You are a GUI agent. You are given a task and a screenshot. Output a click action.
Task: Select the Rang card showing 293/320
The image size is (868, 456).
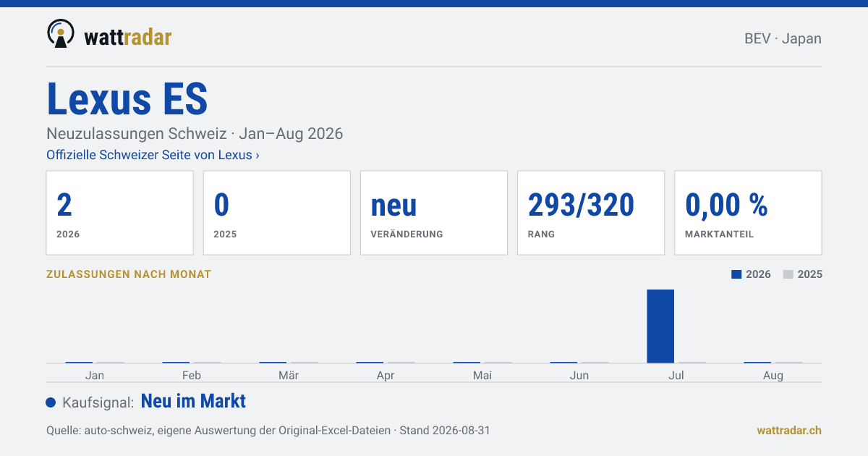point(591,213)
